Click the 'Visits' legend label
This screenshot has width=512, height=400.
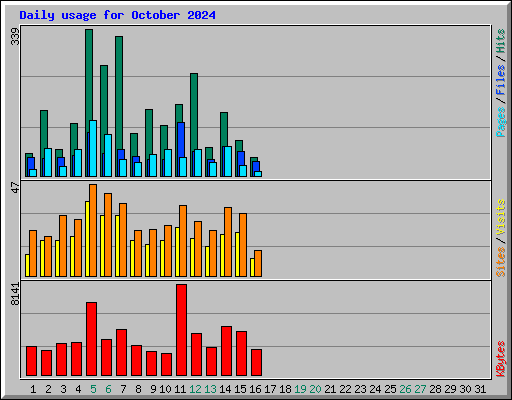click(501, 217)
